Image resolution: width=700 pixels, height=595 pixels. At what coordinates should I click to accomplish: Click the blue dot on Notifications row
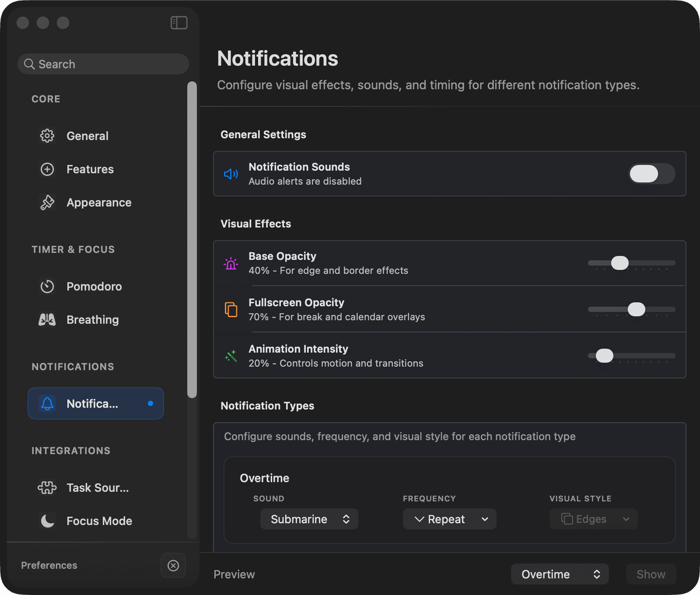150,403
